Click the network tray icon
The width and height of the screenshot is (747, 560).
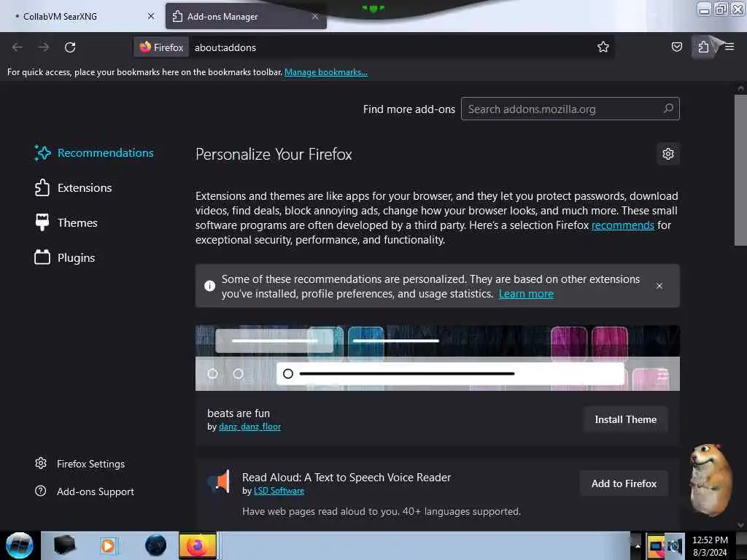pos(656,546)
